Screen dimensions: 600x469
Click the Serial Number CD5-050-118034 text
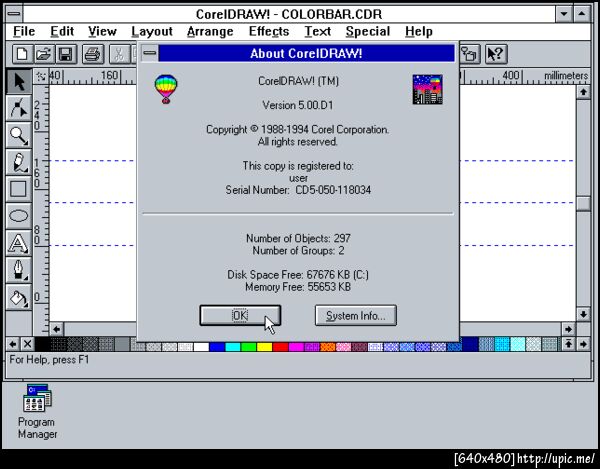tap(298, 190)
